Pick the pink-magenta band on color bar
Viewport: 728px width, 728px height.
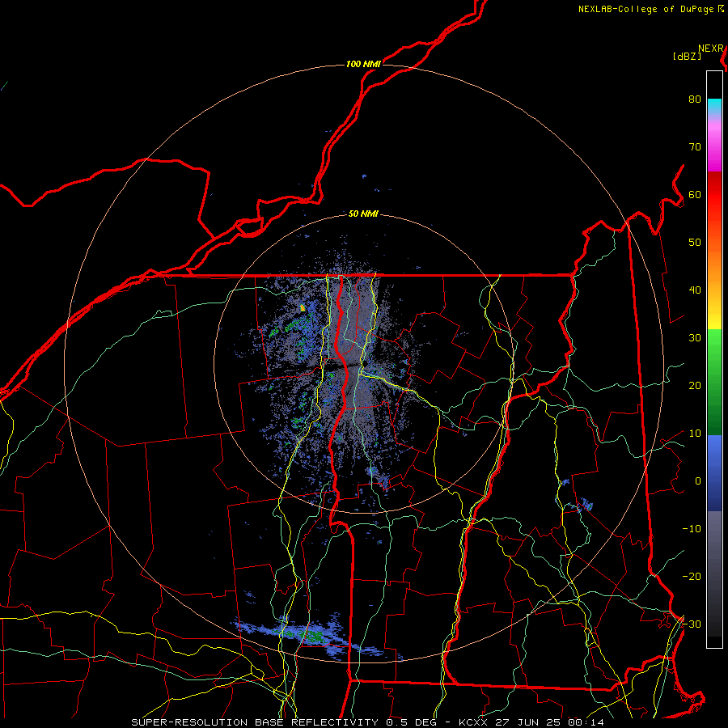[714, 145]
